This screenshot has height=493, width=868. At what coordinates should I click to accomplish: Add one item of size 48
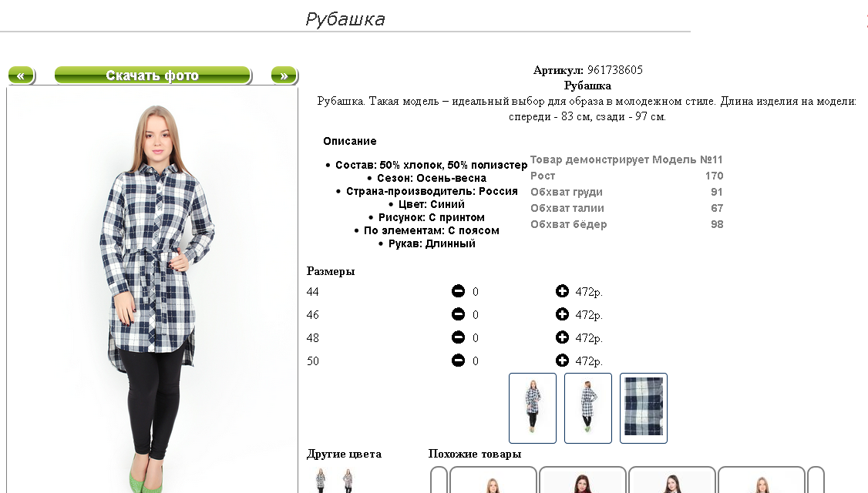[562, 337]
